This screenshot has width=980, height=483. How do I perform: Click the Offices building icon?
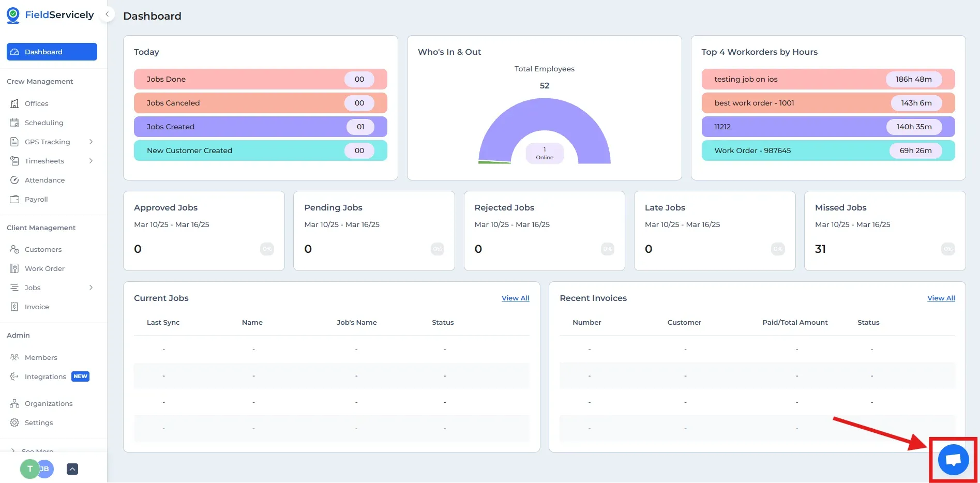(14, 103)
